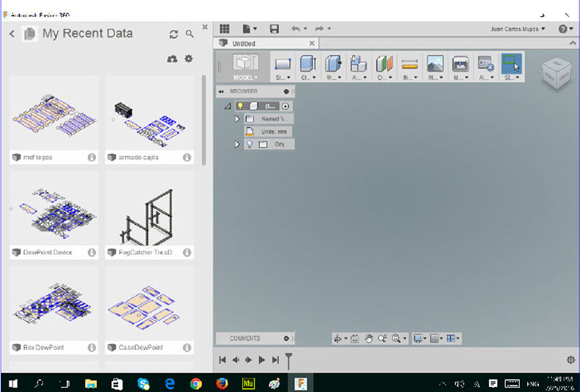
Task: Toggle root component visibility lightbulb
Action: click(x=240, y=106)
